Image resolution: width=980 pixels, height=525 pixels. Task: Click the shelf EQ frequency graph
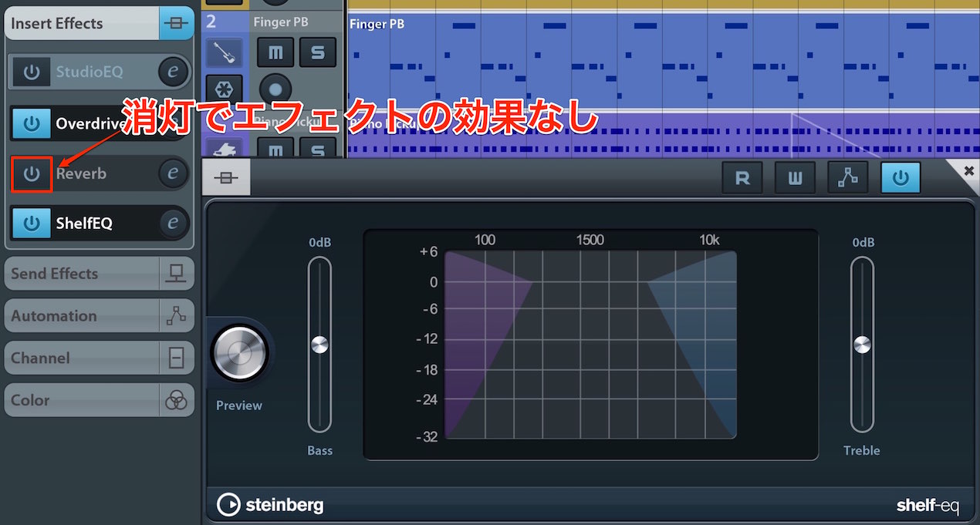click(590, 344)
